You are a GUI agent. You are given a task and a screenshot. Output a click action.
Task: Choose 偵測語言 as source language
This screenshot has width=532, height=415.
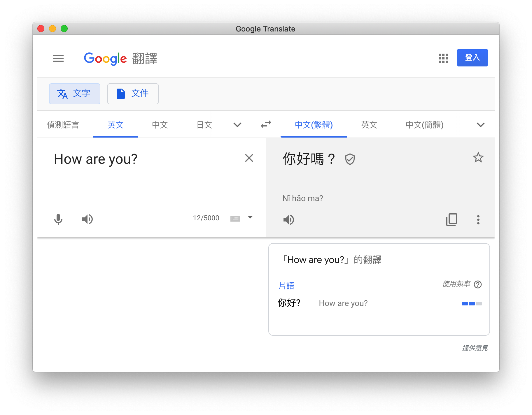click(63, 125)
